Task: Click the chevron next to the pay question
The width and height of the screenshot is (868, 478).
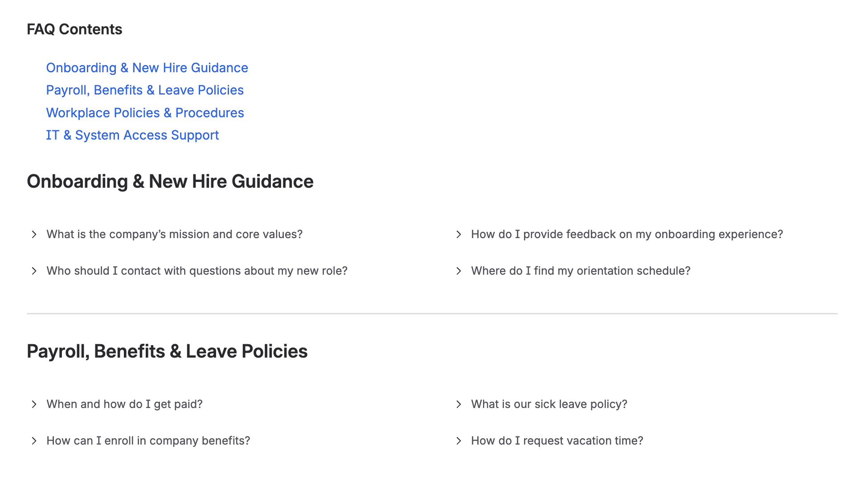Action: pyautogui.click(x=33, y=404)
